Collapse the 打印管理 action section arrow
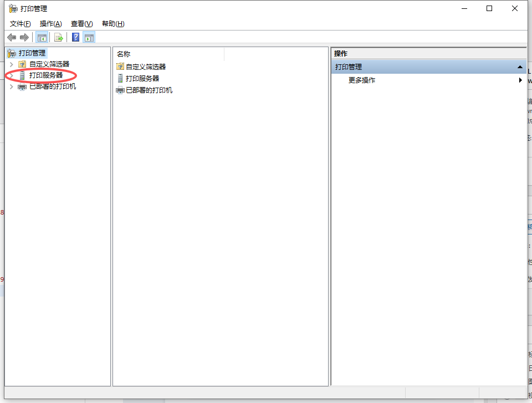Viewport: 532px width, 403px height. [520, 67]
